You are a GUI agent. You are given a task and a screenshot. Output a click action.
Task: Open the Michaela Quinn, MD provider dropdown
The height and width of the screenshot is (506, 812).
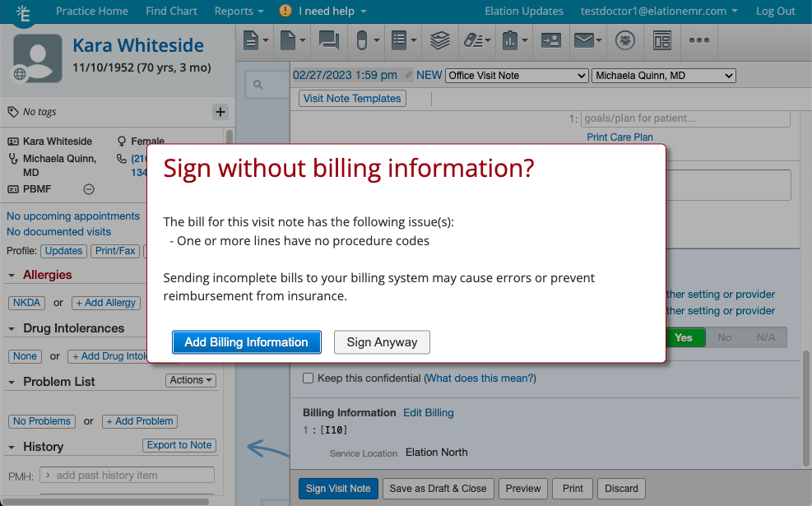point(663,75)
